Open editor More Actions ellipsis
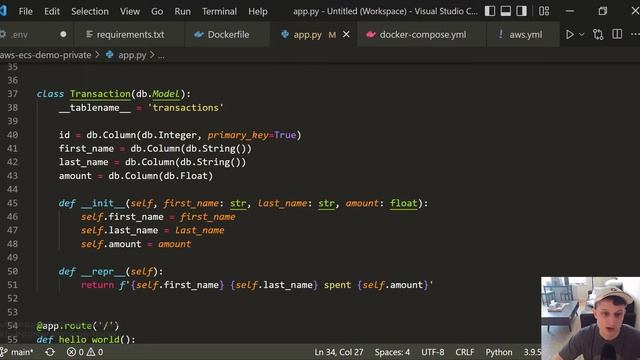640x360 pixels. coord(635,35)
